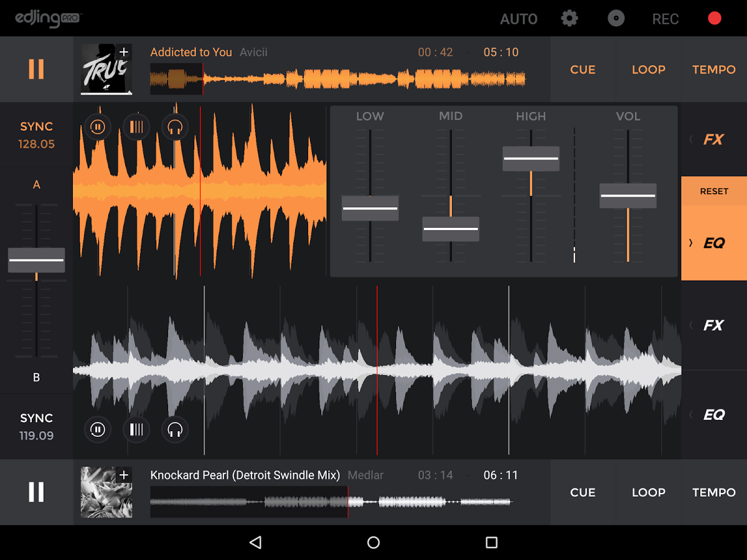Open edjing Pro settings gear

click(x=569, y=18)
